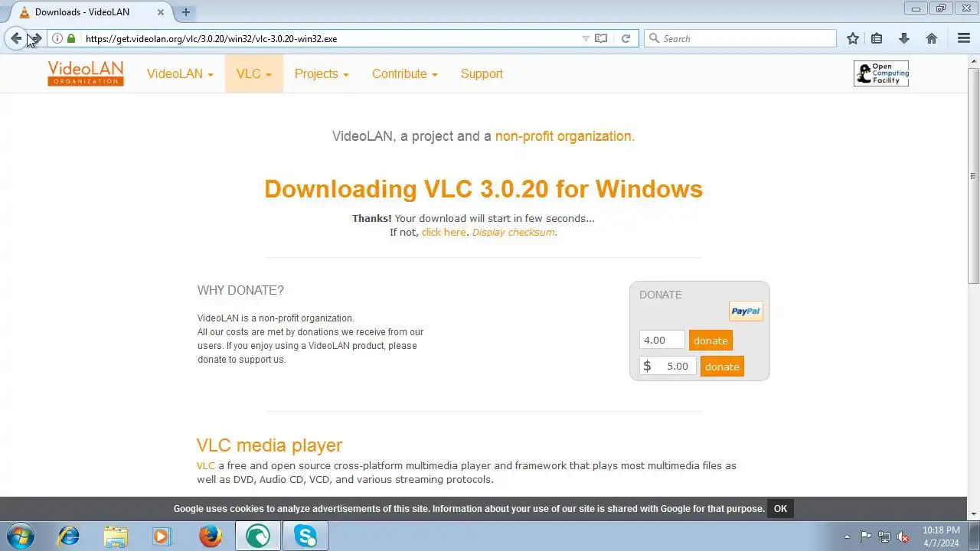
Task: Open the clock showing 10:18 PM
Action: tap(941, 536)
